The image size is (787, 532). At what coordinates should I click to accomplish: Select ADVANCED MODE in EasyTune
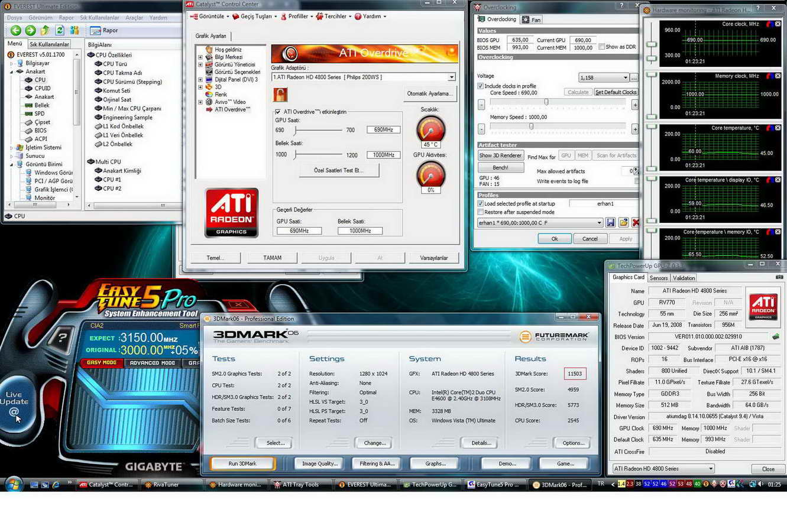153,363
